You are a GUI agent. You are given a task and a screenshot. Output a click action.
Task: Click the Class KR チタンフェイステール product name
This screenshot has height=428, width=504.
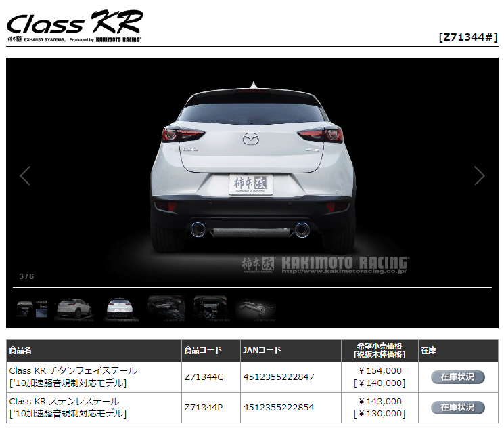73,371
